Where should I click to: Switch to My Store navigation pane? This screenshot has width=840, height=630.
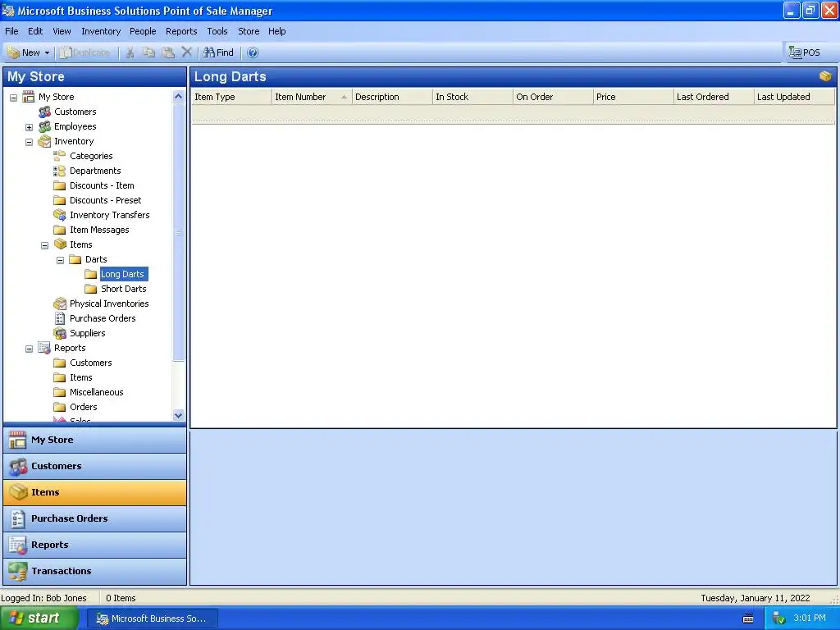click(95, 440)
